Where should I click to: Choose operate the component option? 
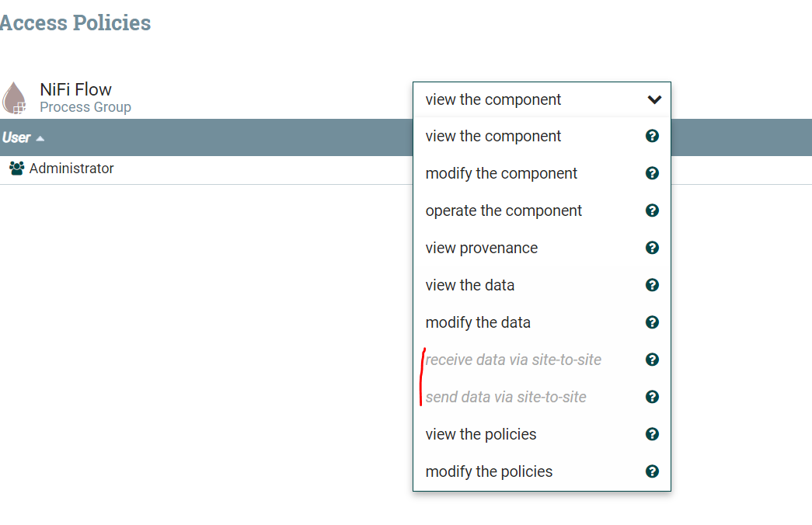pos(504,210)
